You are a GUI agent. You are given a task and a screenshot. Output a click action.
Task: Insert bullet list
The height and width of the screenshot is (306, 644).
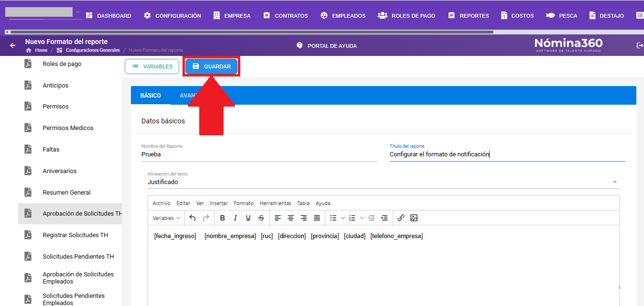click(333, 218)
